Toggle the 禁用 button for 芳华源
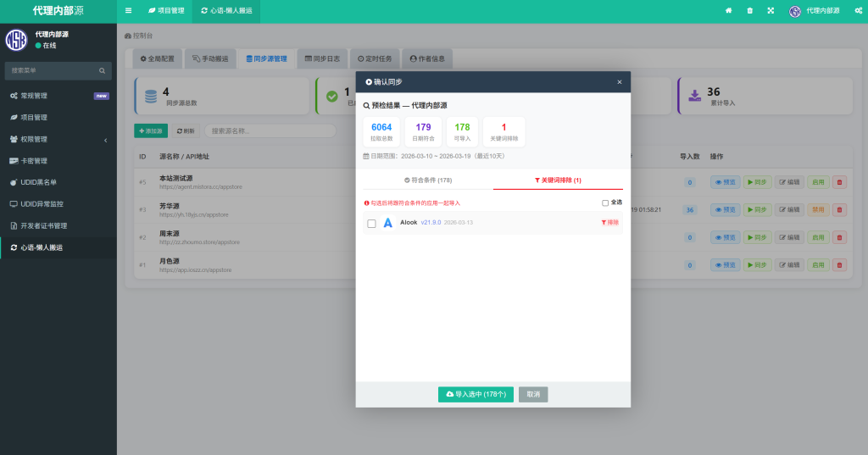Image resolution: width=868 pixels, height=455 pixels. (x=817, y=209)
